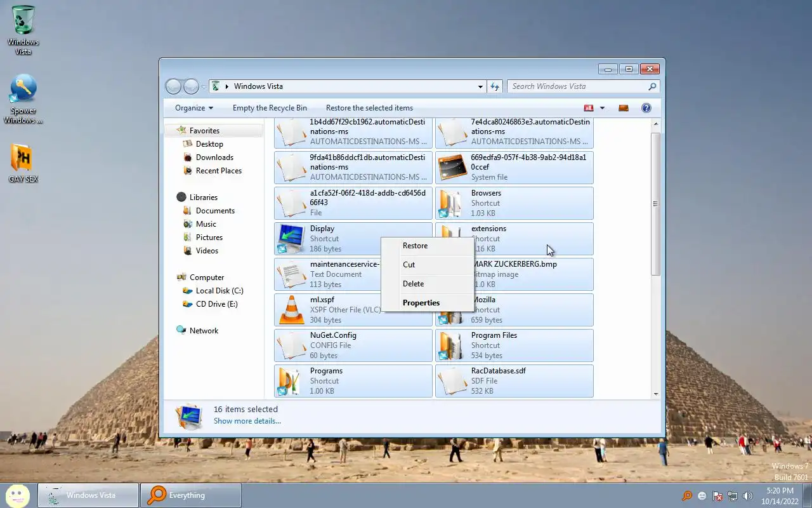Select Pictures library in navigation pane
The image size is (812, 508).
click(x=209, y=237)
